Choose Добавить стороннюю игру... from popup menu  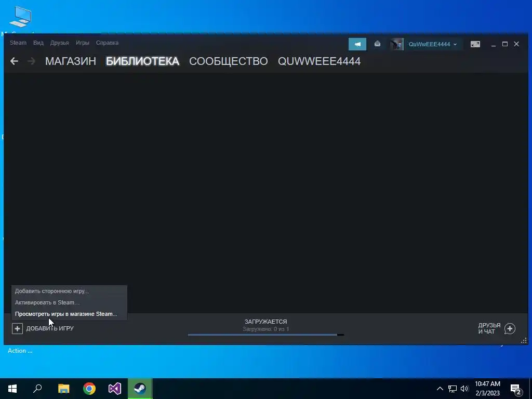point(69,291)
